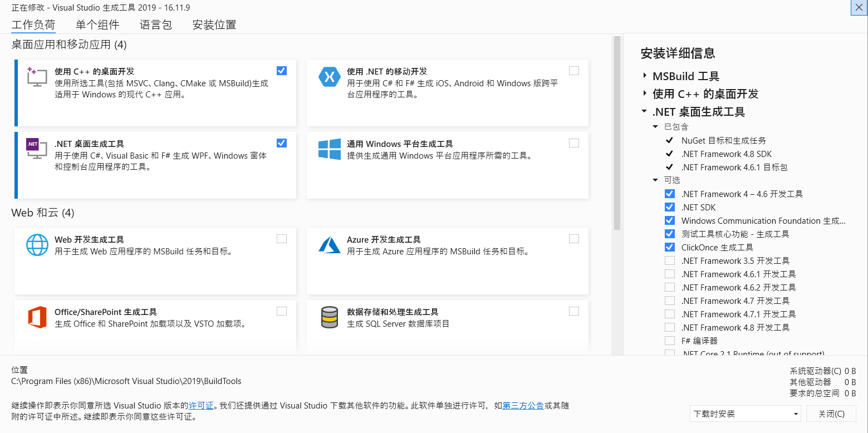Close the installer with the top-right X

click(x=859, y=7)
